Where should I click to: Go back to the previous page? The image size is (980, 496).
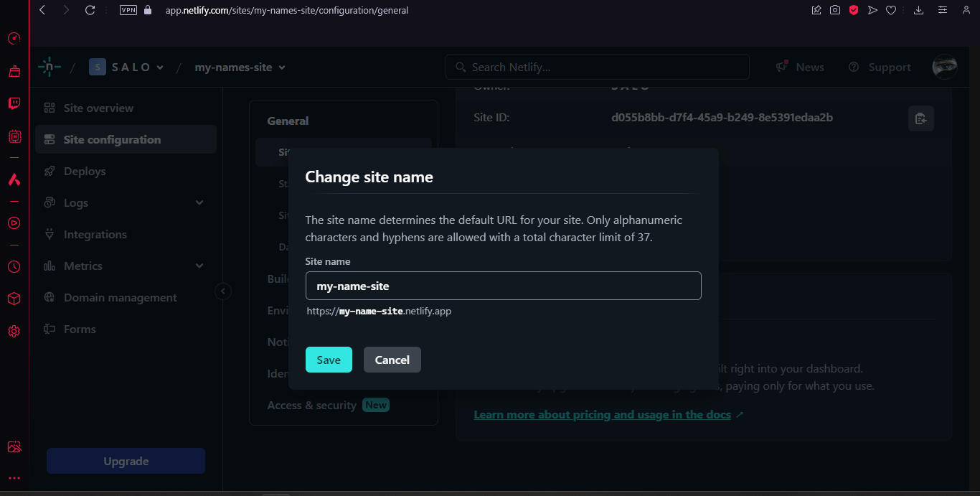pos(42,10)
